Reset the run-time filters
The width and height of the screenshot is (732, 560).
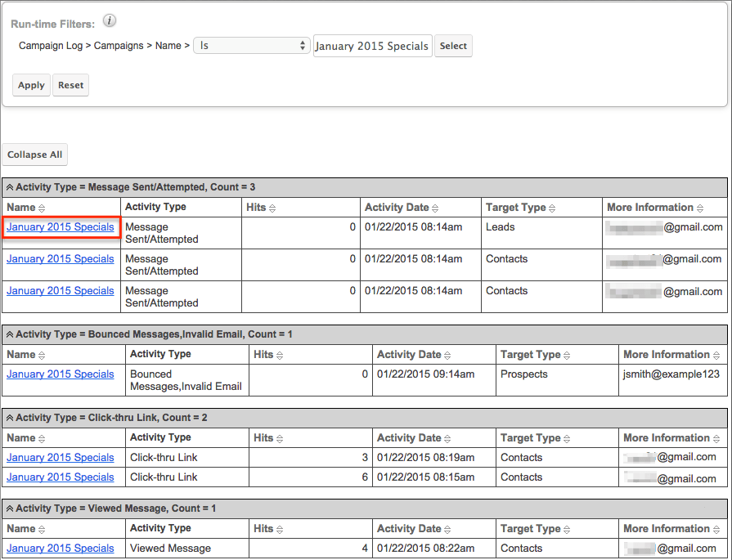70,85
